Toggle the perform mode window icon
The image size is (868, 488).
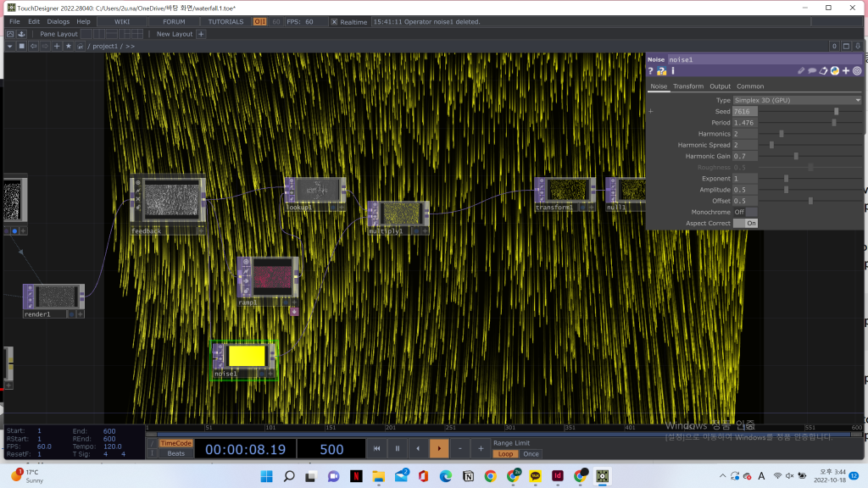click(10, 34)
